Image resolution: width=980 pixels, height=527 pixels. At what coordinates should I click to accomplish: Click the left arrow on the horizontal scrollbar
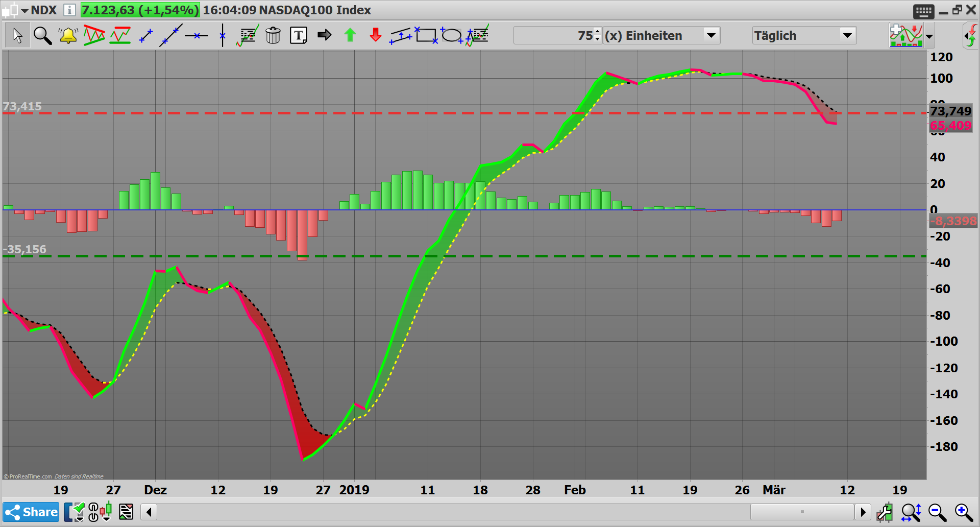click(x=149, y=512)
